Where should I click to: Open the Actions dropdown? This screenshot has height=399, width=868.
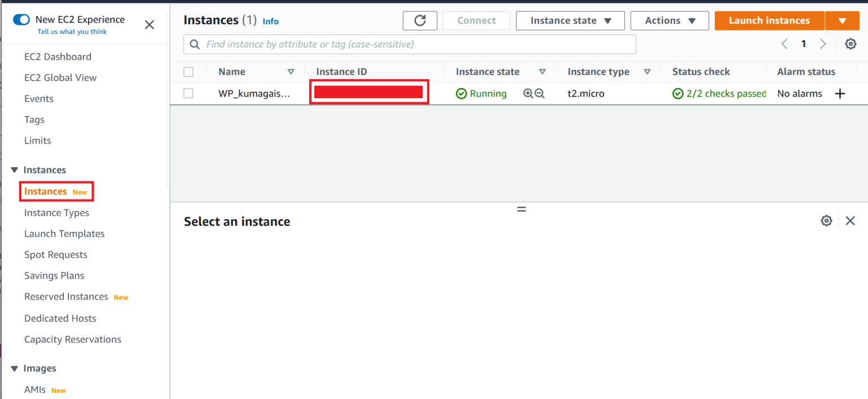pos(669,20)
